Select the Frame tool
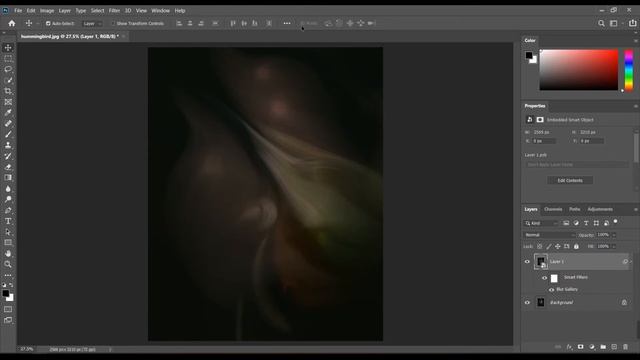Screen dimensions: 640x360 (8, 102)
